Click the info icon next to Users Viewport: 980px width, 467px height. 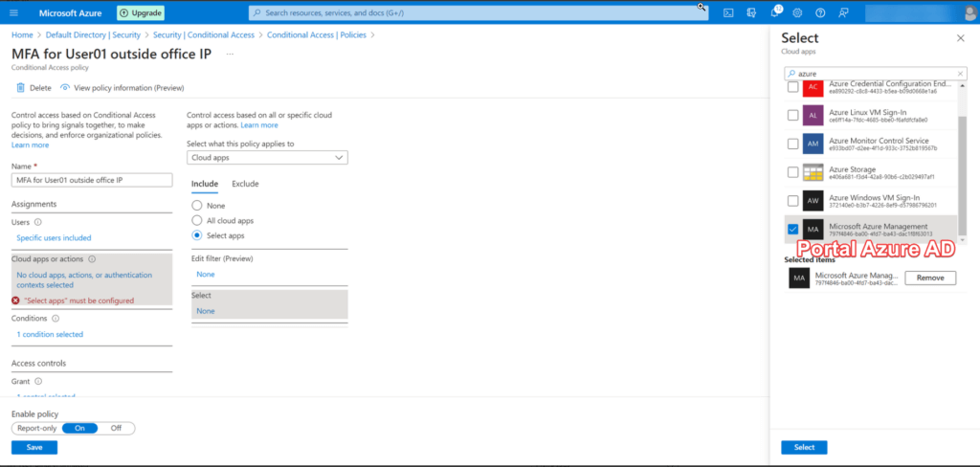click(x=38, y=222)
